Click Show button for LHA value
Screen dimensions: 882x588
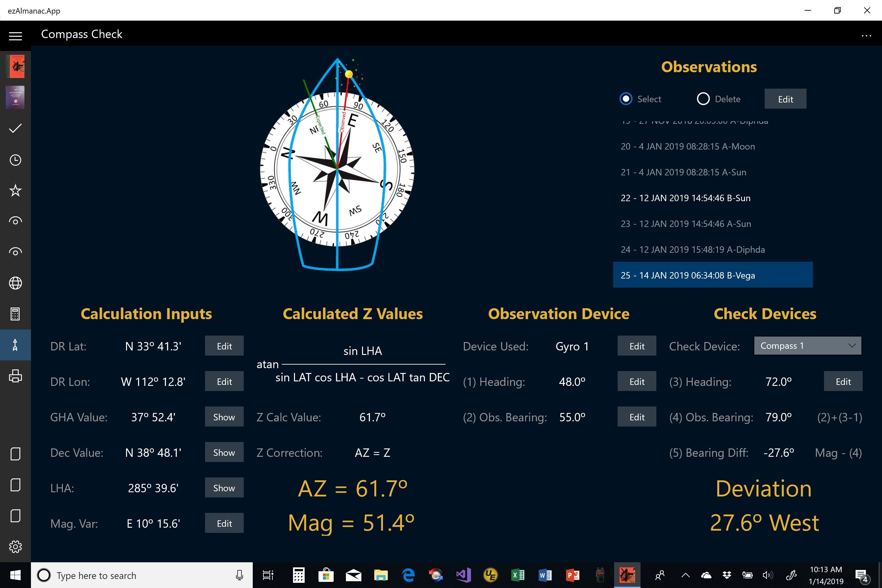223,488
